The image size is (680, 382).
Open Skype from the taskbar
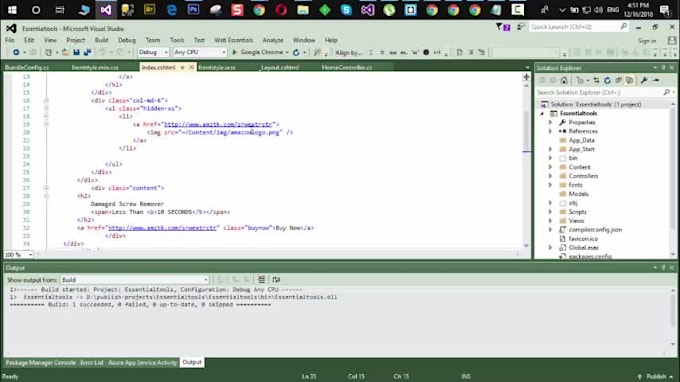346,10
